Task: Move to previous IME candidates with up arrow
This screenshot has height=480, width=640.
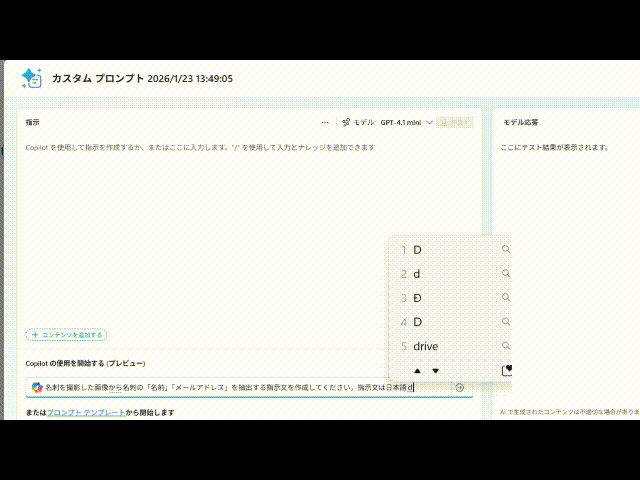Action: pyautogui.click(x=417, y=371)
